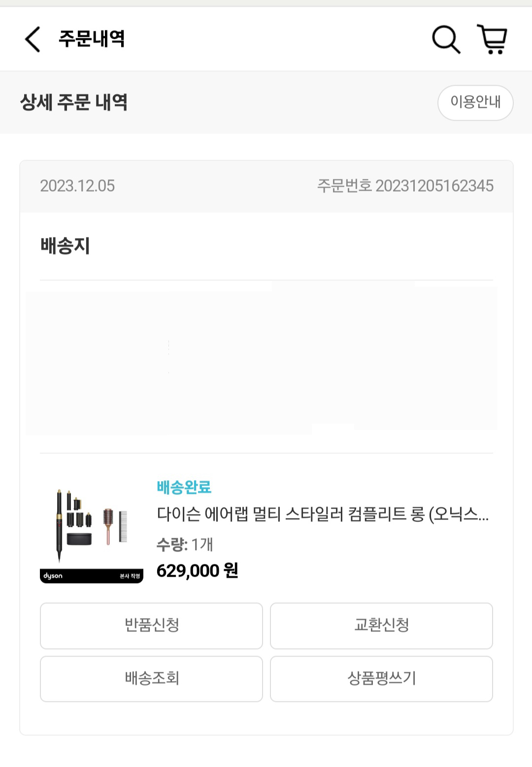Tap the back arrow icon
The width and height of the screenshot is (532, 767).
(x=33, y=39)
